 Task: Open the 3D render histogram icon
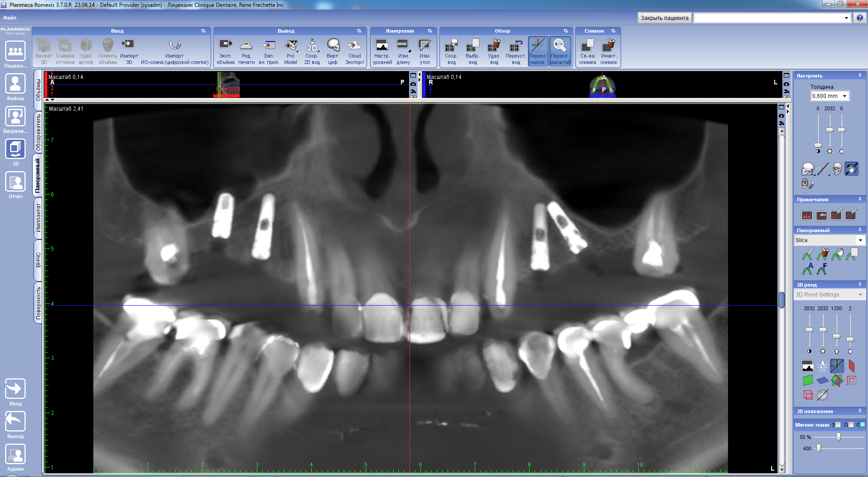coord(807,365)
